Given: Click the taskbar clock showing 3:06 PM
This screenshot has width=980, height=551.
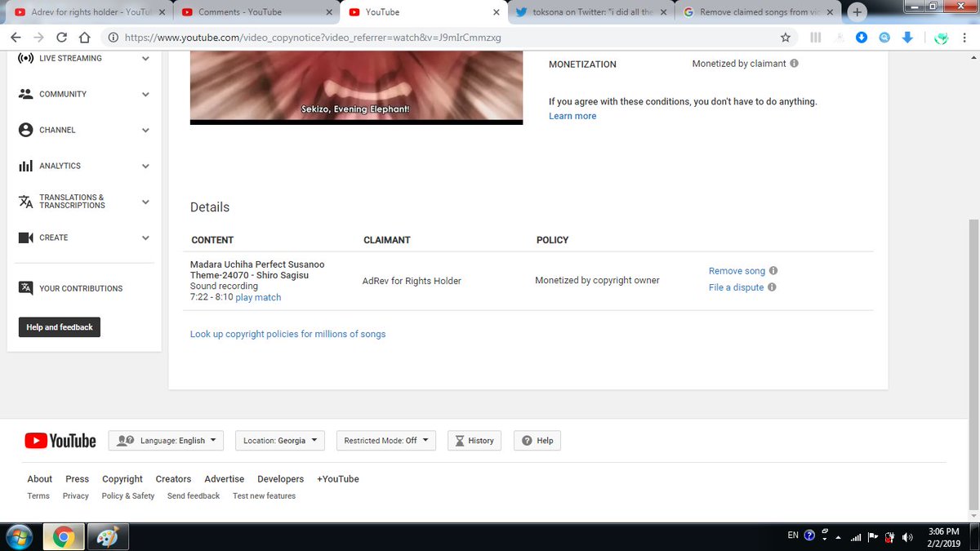Looking at the screenshot, I should [944, 537].
